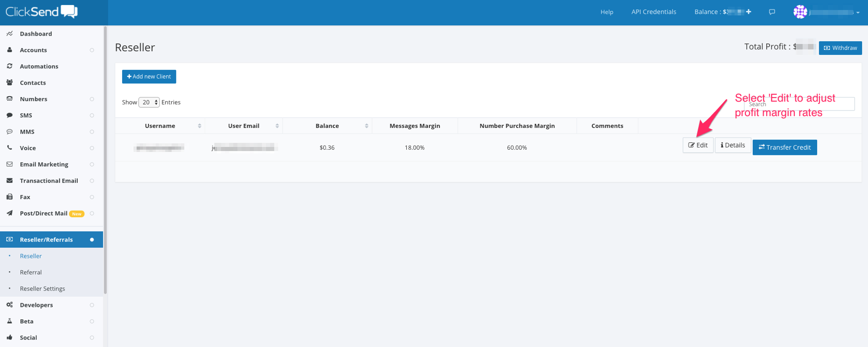Click the Numbers phone icon
This screenshot has width=868, height=347.
[10, 99]
